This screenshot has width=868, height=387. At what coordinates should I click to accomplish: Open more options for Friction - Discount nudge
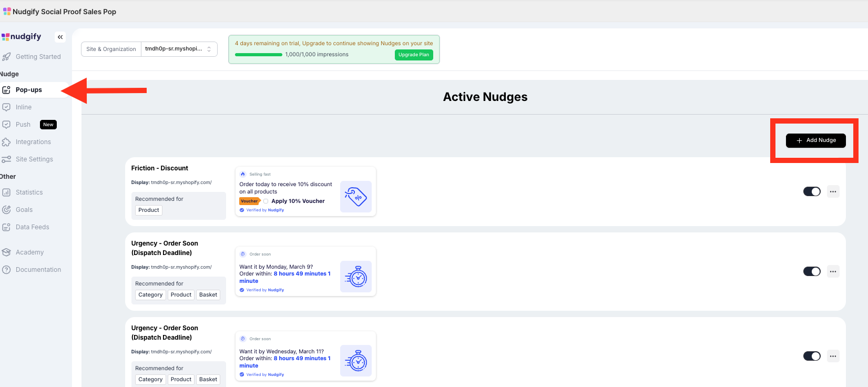pos(833,191)
